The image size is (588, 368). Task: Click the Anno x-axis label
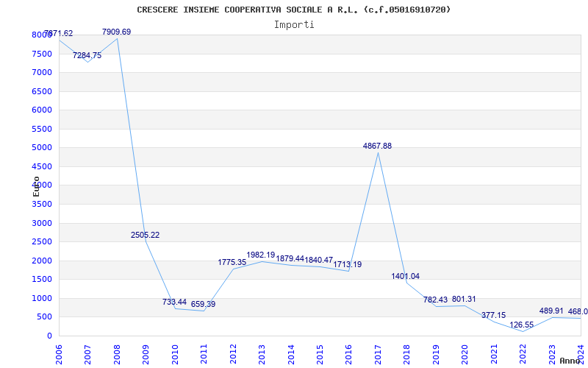click(x=570, y=361)
